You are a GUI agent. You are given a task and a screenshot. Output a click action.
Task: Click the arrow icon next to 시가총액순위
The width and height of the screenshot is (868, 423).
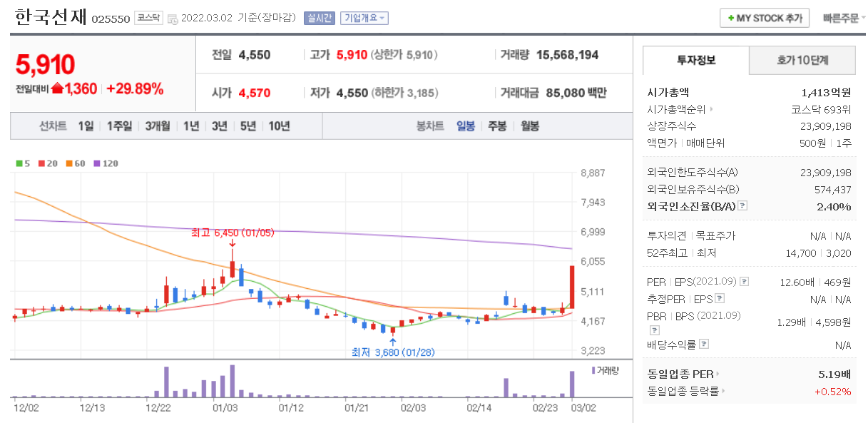[711, 109]
